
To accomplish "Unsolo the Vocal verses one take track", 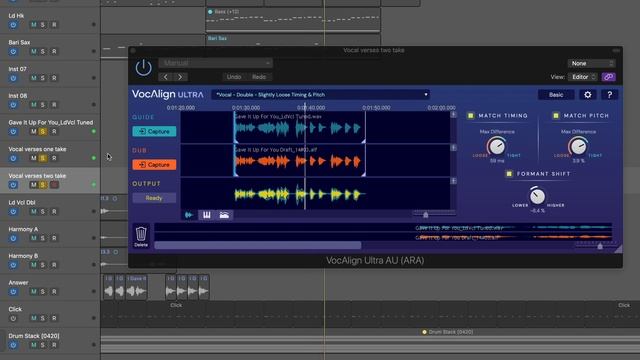I will 42,158.
